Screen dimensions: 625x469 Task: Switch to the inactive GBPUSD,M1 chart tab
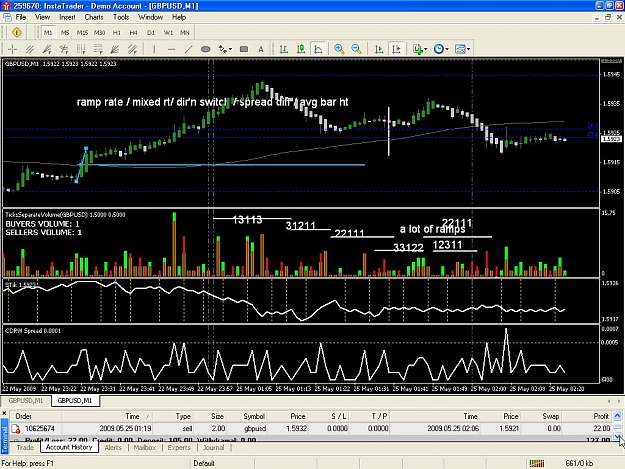click(26, 400)
